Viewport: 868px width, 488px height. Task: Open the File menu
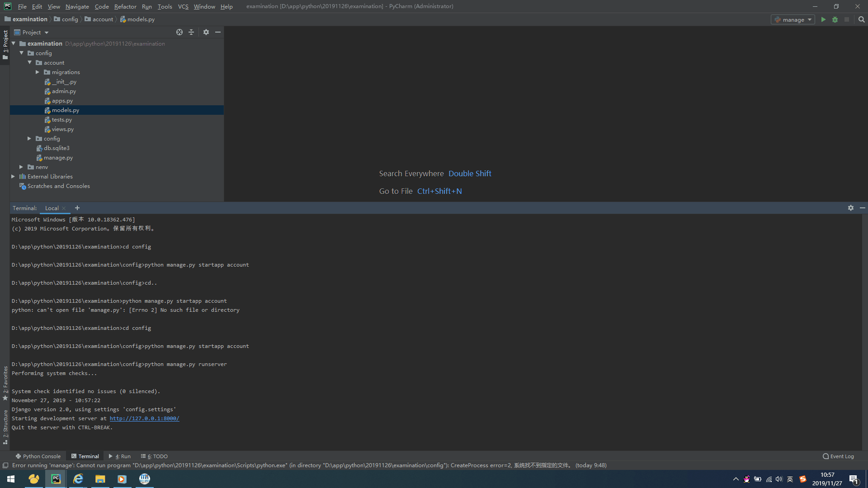[22, 6]
